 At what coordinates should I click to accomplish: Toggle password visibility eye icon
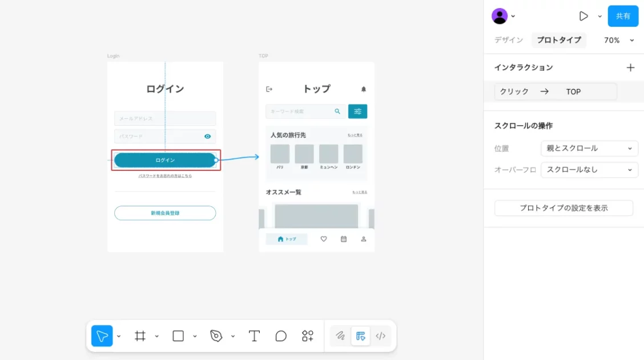[208, 137]
